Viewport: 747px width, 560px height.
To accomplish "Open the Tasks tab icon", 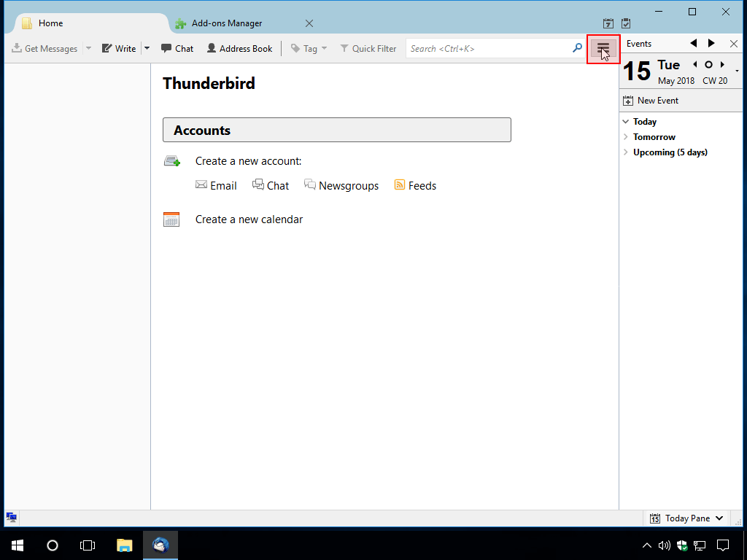I will pos(626,23).
